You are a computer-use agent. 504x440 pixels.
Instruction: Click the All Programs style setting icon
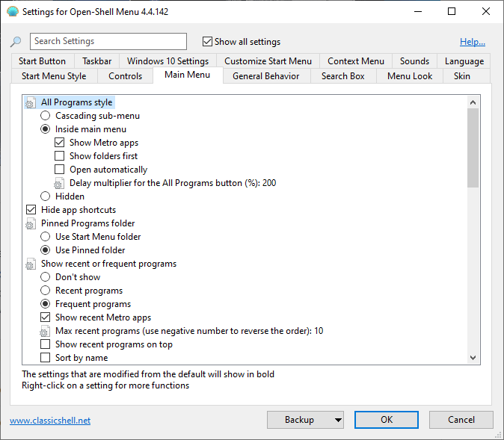tap(31, 102)
